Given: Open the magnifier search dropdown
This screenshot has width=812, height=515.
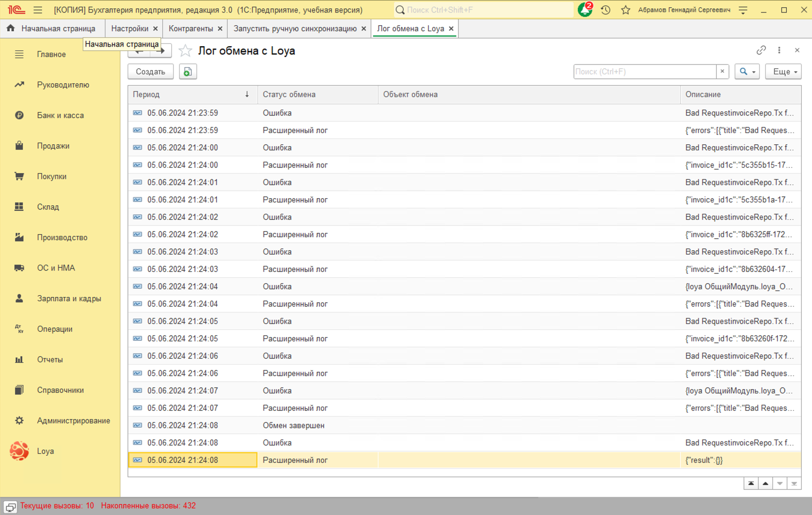Looking at the screenshot, I should click(747, 72).
